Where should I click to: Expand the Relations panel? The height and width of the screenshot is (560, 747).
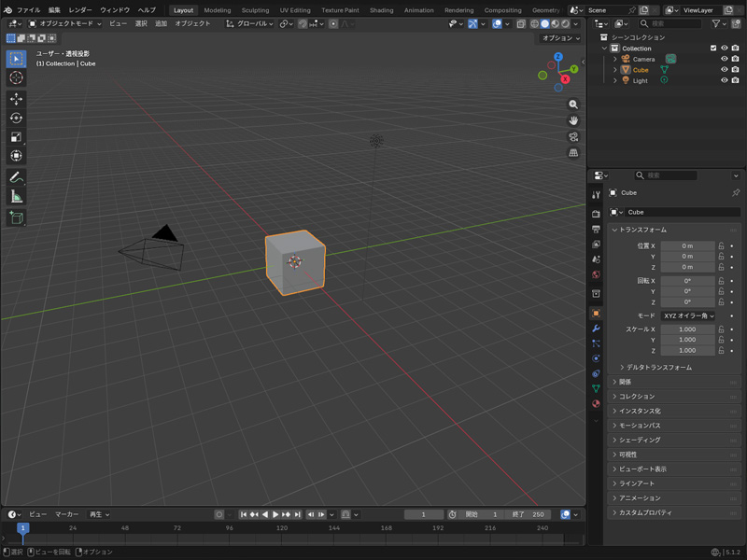click(674, 382)
